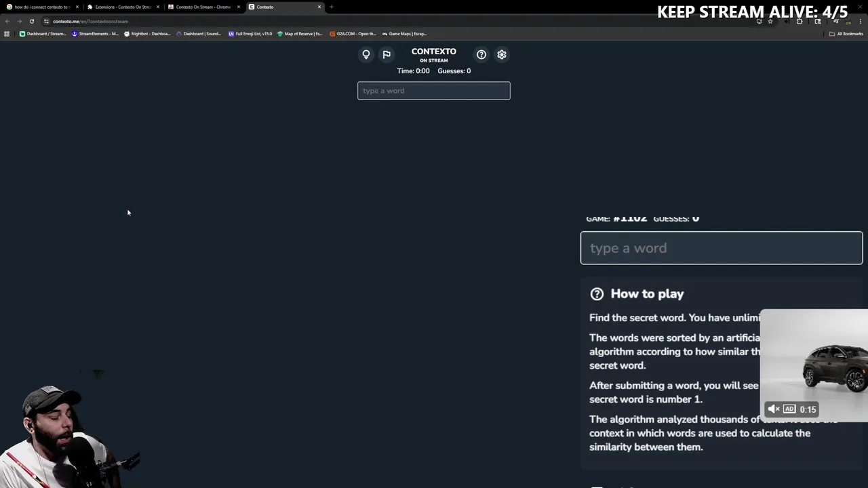Switch to 'how do i connect contexto' tab
868x488 pixels.
[42, 7]
